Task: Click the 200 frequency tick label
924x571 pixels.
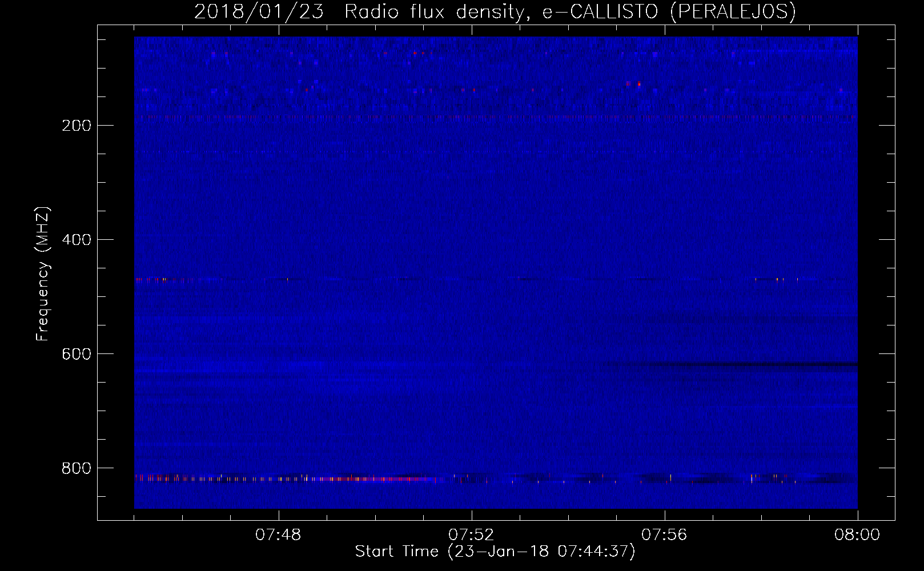Action: pyautogui.click(x=77, y=126)
